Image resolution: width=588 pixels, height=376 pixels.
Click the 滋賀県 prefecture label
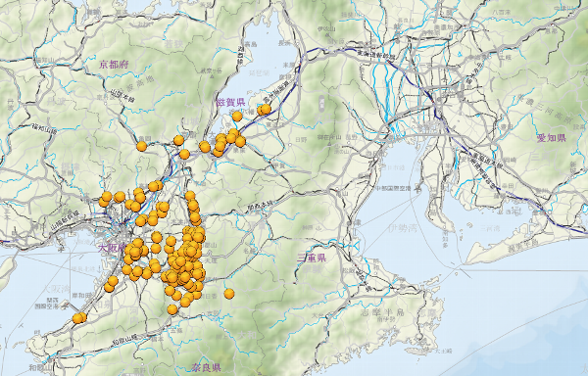coord(230,102)
